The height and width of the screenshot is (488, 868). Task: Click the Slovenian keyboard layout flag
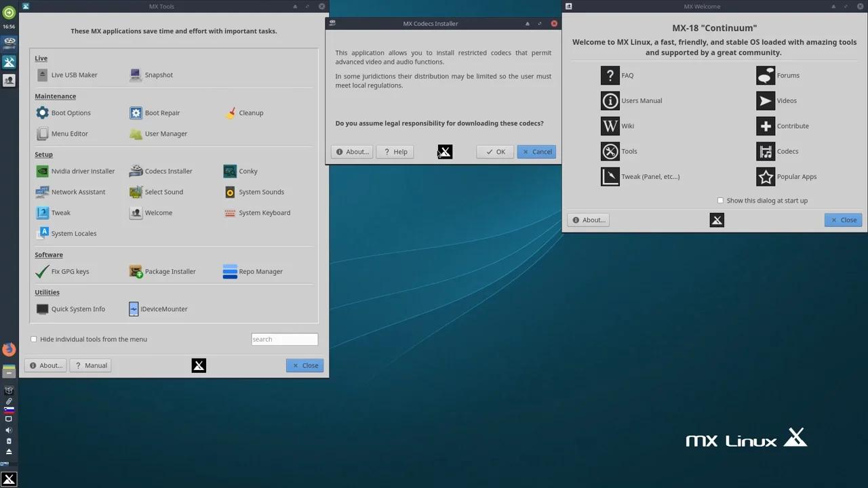9,409
